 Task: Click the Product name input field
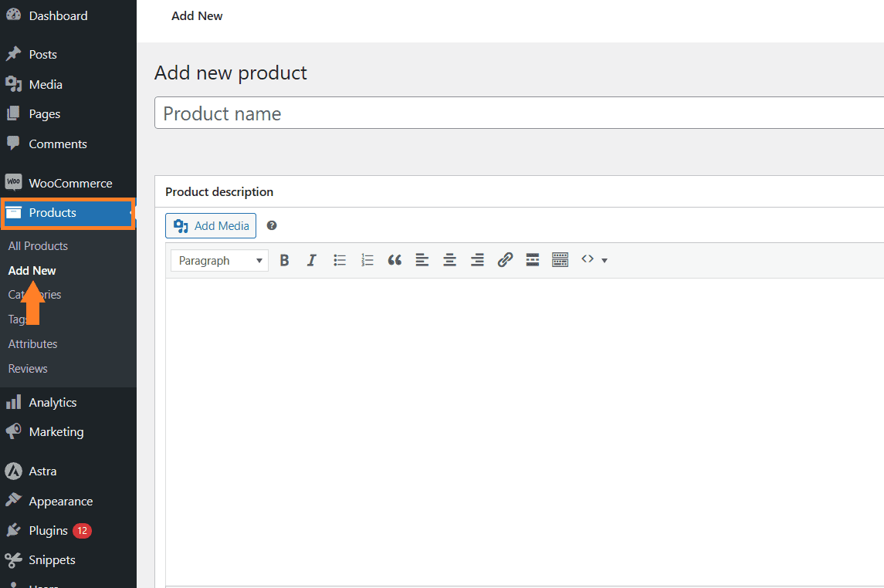519,113
